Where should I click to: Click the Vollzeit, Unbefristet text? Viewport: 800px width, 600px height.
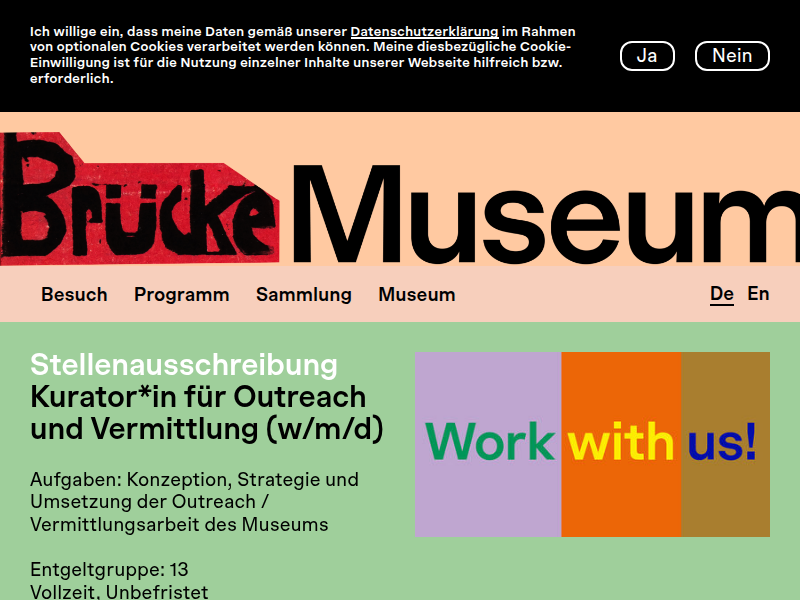coord(119,592)
